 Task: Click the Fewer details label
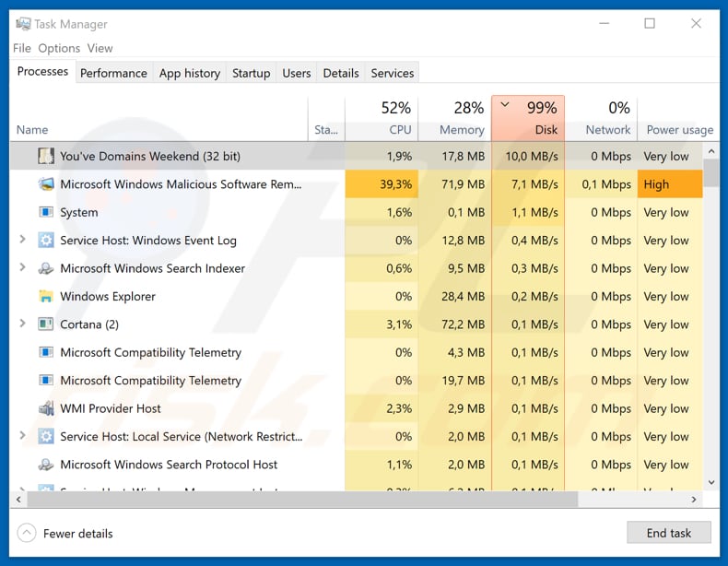click(x=78, y=534)
